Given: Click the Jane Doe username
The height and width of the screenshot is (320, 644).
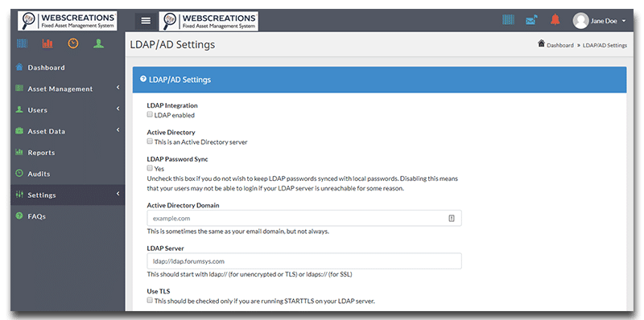Looking at the screenshot, I should coord(604,22).
